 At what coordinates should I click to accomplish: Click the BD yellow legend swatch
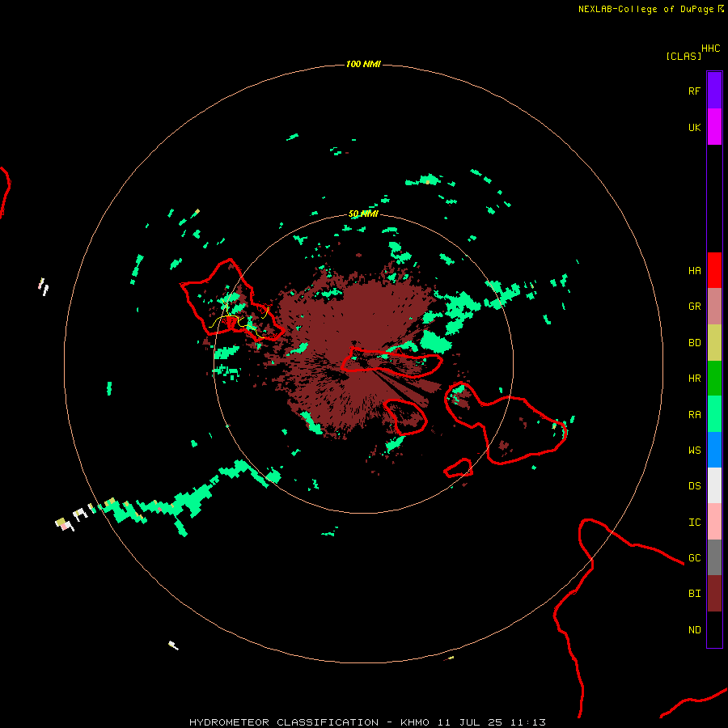[x=714, y=343]
